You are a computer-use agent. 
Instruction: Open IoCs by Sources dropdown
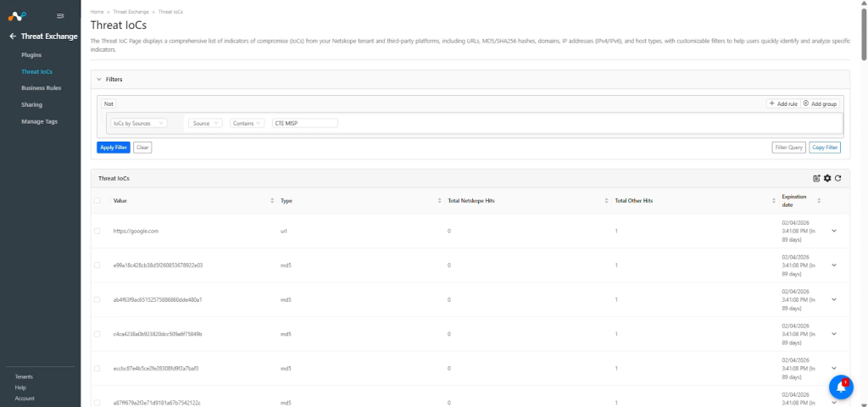tap(138, 124)
